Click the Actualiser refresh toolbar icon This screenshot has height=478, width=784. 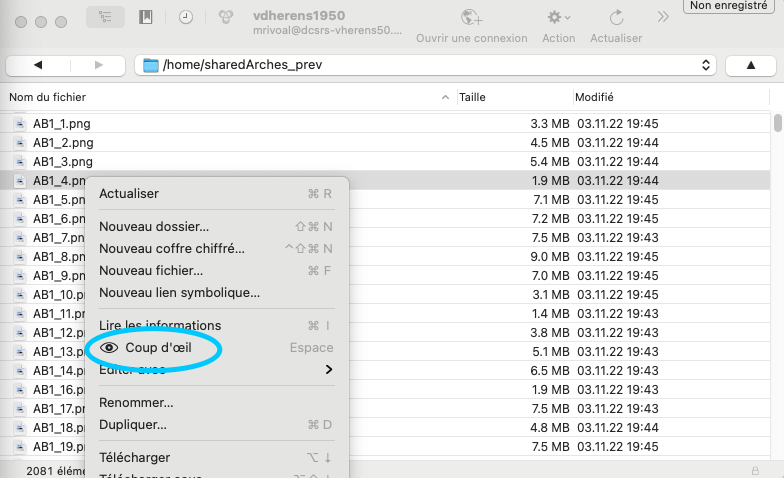[x=616, y=18]
